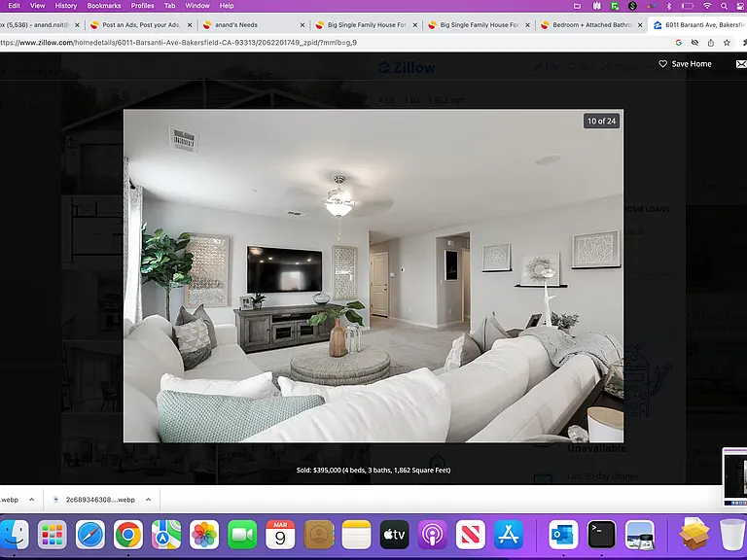Close the photo lightbox with envelope-style X icon
Viewport: 747px width, 560px height.
coord(741,64)
